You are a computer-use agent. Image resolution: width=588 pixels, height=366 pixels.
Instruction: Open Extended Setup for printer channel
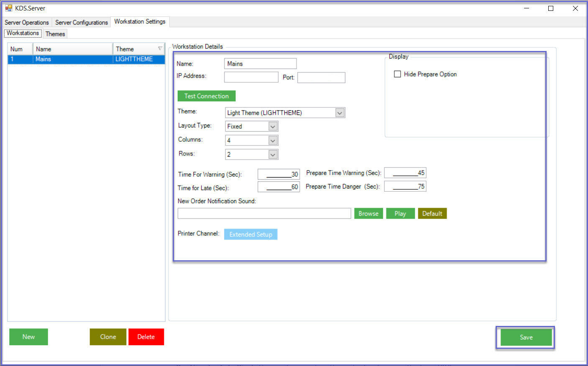tap(251, 234)
